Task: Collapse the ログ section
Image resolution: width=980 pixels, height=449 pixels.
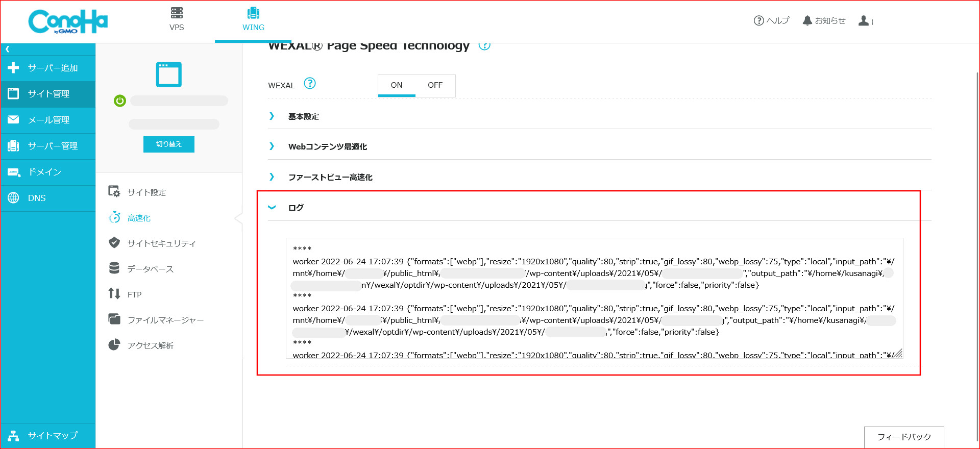Action: pyautogui.click(x=296, y=208)
